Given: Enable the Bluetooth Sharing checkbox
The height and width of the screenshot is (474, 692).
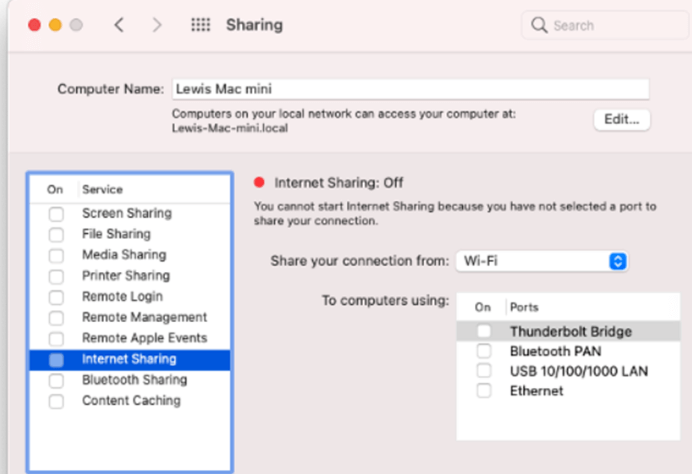Looking at the screenshot, I should pyautogui.click(x=56, y=380).
